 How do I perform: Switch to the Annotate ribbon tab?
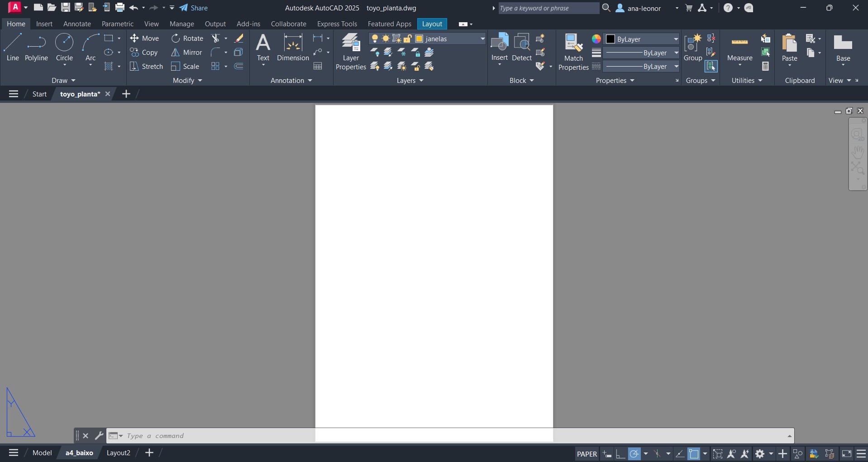77,24
